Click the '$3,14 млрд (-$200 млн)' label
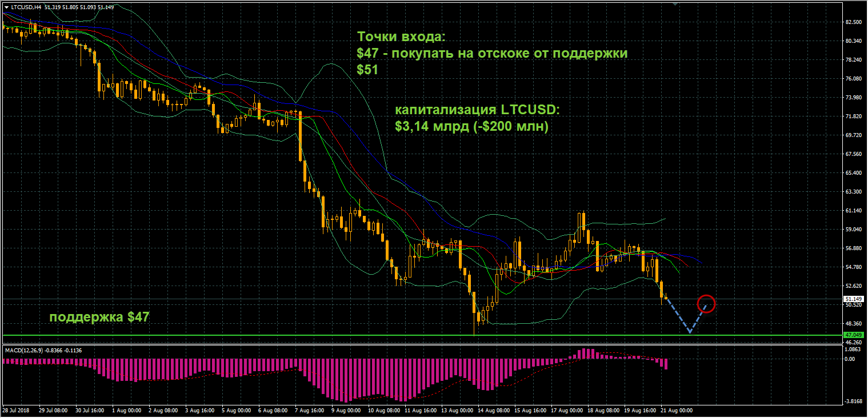Screen dimensions: 868x418 click(x=471, y=126)
